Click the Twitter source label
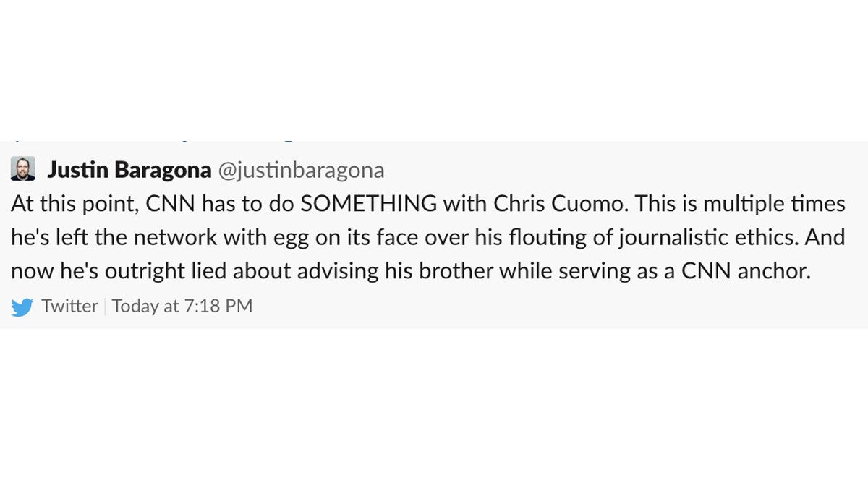This screenshot has height=488, width=868. coord(69,306)
